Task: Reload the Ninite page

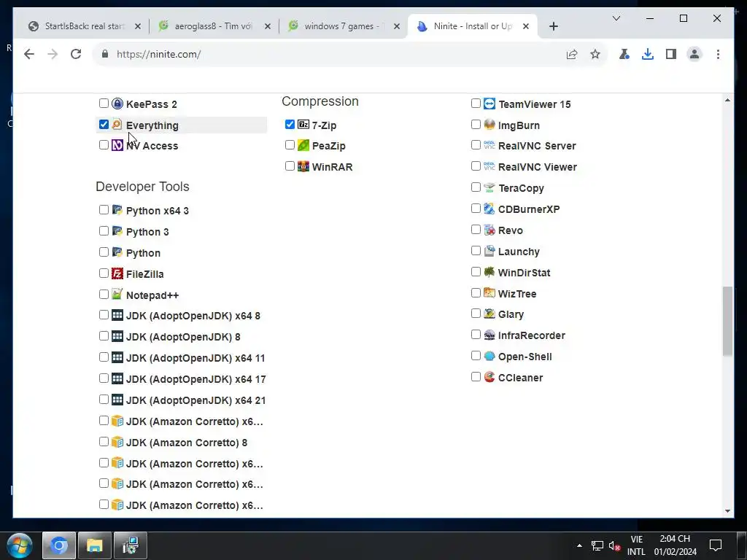Action: point(76,54)
